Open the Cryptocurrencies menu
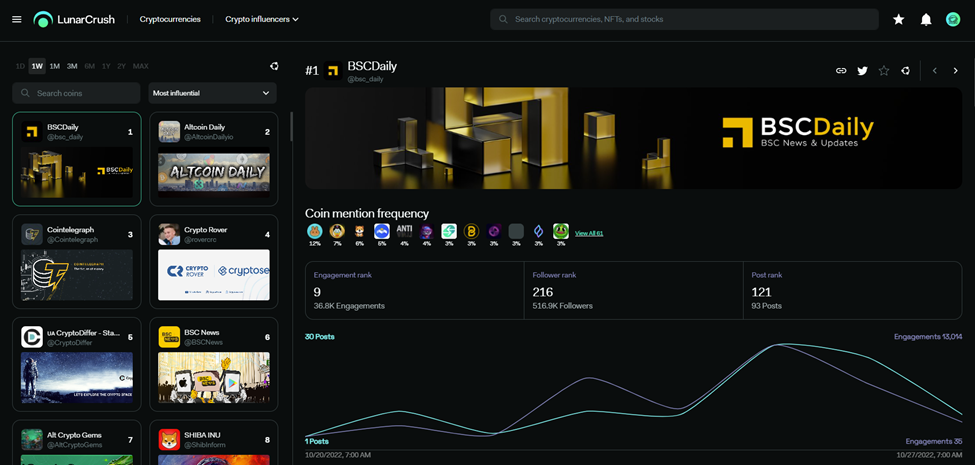 point(170,19)
